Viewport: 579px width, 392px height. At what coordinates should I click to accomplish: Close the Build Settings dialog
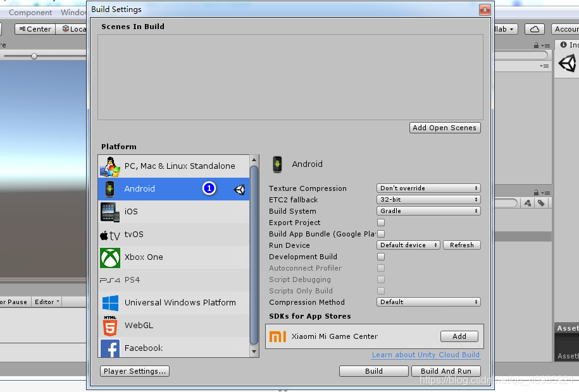485,9
